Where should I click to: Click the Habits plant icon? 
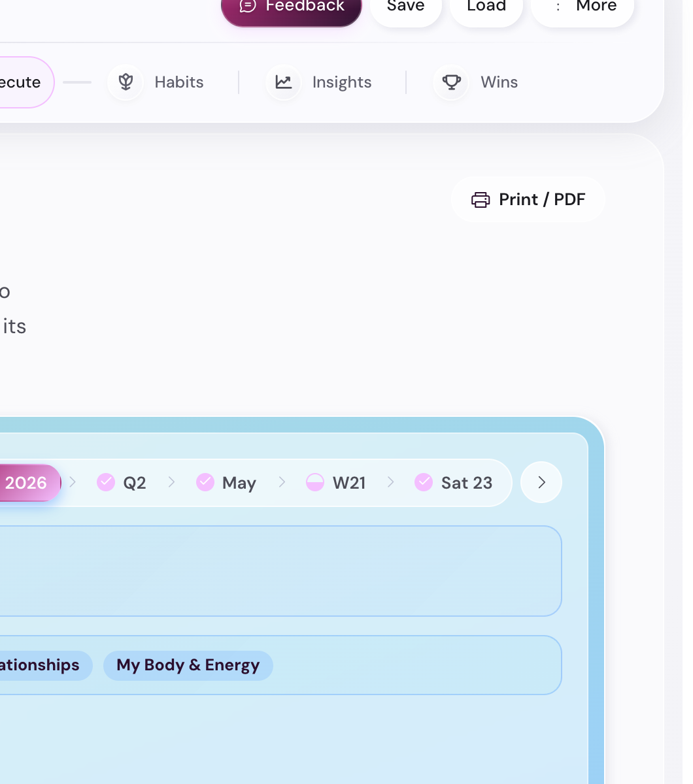click(x=126, y=82)
